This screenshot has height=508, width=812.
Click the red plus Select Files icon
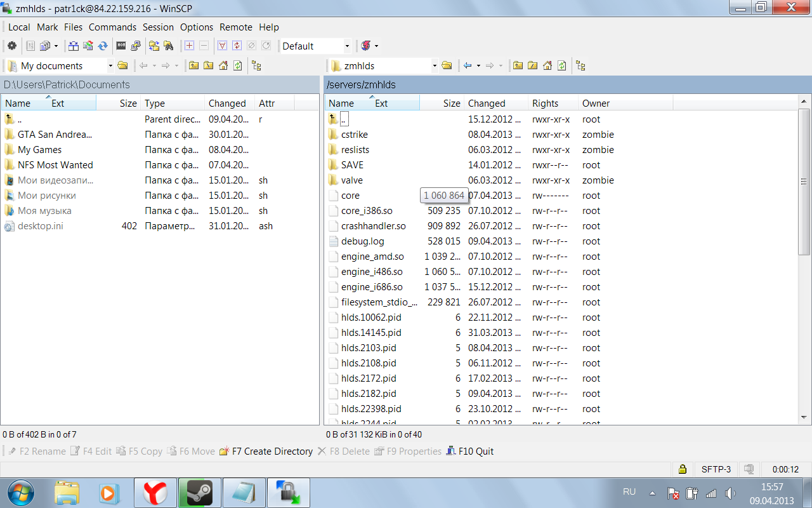[x=189, y=46]
